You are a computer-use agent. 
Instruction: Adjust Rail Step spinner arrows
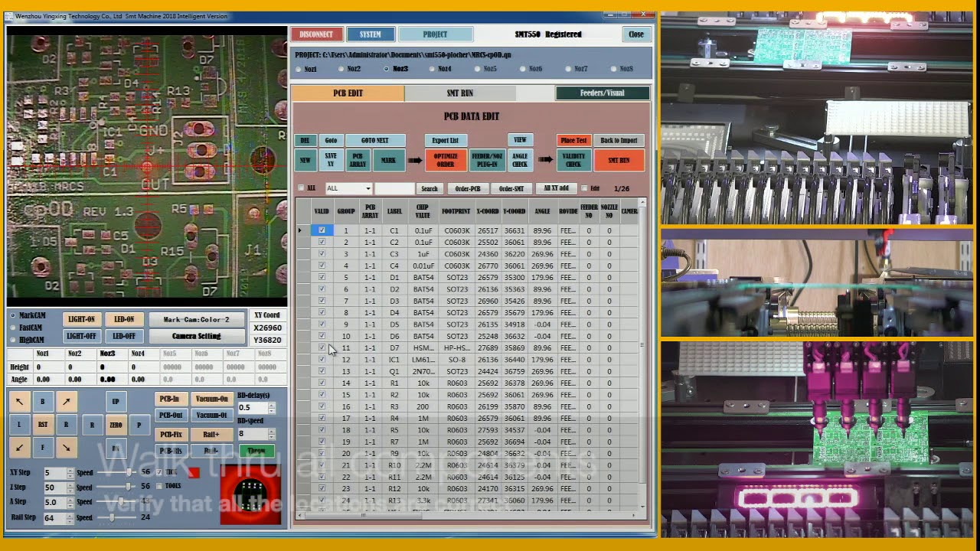[70, 517]
